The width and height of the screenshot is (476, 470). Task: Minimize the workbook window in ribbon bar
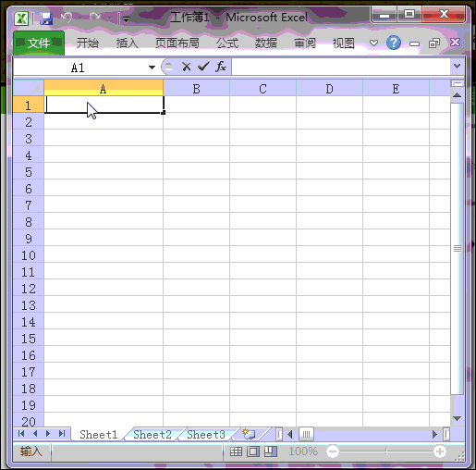click(x=414, y=43)
